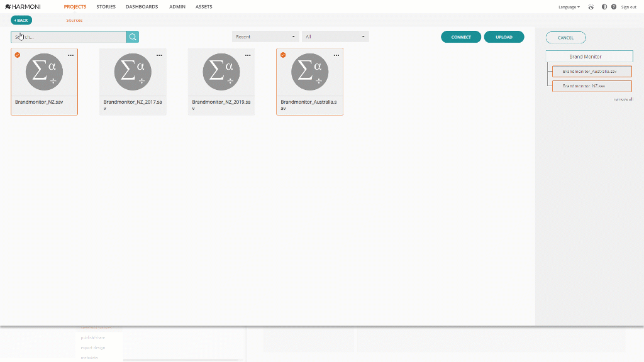The width and height of the screenshot is (644, 362).
Task: Click the eye accessibility icon in header
Action: point(591,7)
